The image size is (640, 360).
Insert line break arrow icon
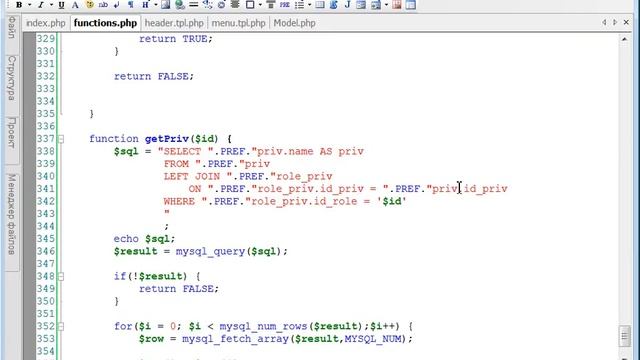(117, 5)
